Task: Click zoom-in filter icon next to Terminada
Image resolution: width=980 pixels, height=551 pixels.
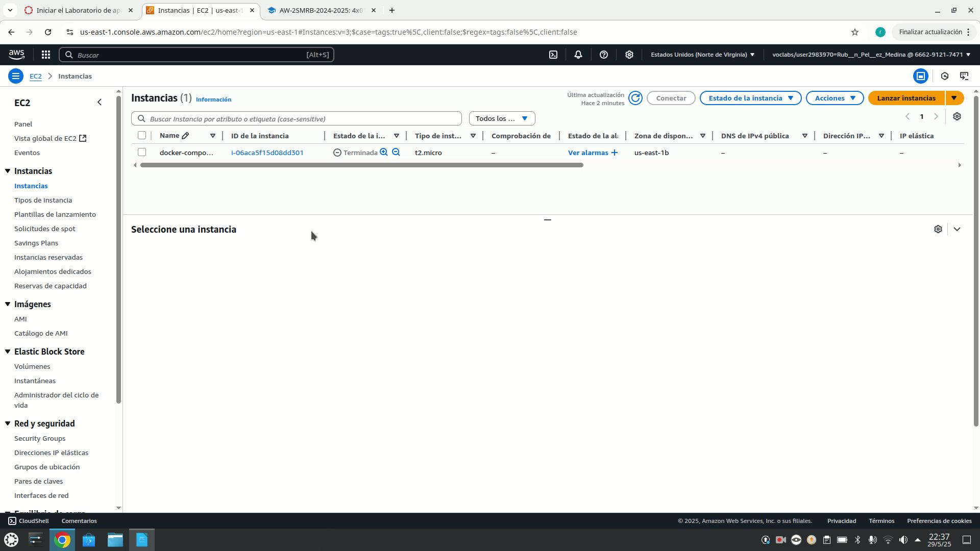Action: 384,153
